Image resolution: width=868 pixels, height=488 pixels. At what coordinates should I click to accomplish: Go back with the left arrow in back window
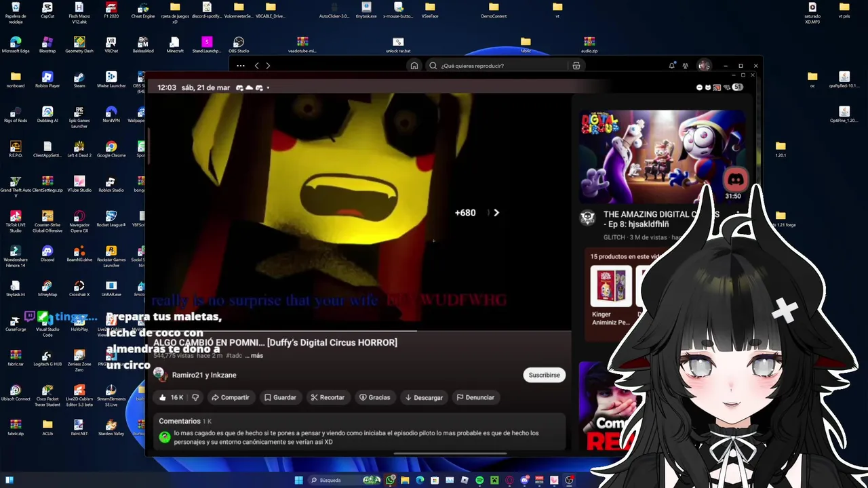(x=256, y=66)
